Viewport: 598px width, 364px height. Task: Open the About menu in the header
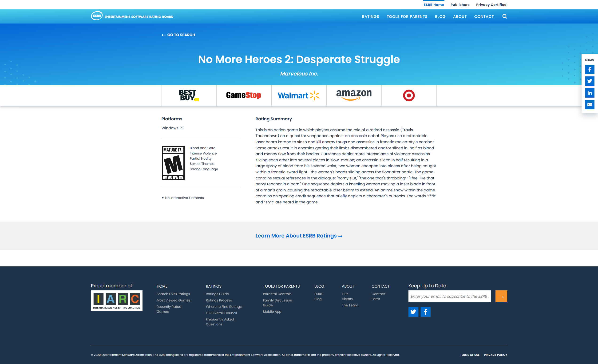pos(460,16)
